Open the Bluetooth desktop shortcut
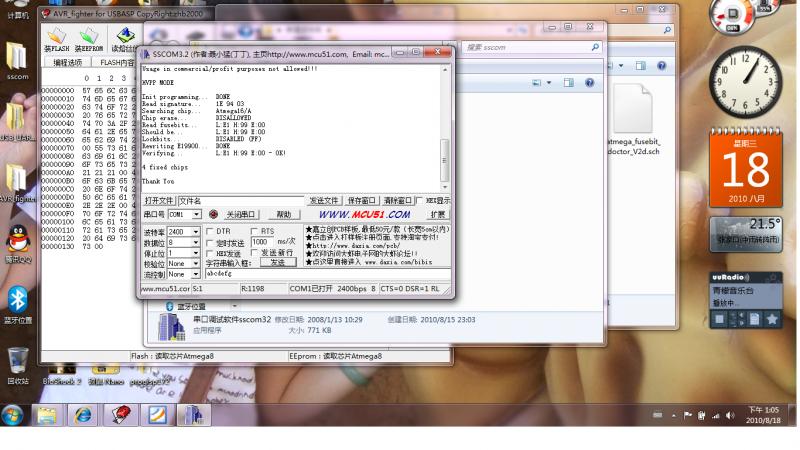 click(17, 301)
